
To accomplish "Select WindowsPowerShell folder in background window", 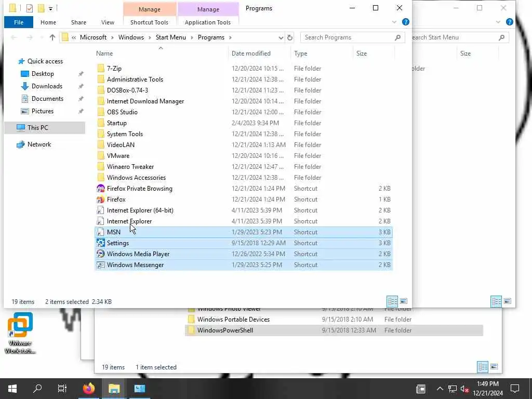I will [x=334, y=330].
